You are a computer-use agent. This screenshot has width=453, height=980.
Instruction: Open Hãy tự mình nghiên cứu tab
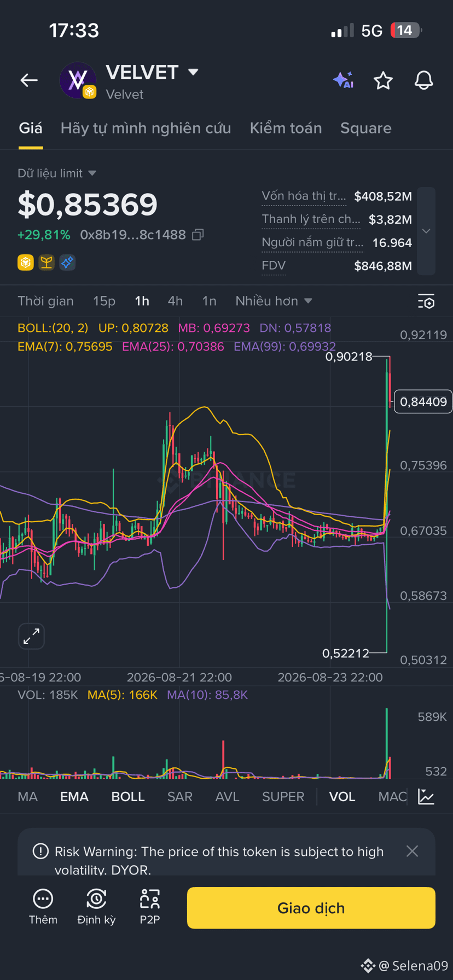coord(146,128)
